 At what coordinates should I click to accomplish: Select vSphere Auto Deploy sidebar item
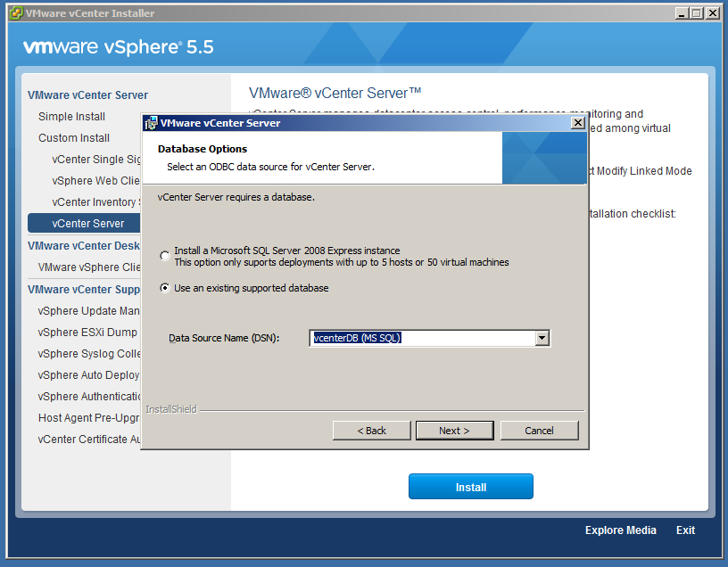(89, 375)
